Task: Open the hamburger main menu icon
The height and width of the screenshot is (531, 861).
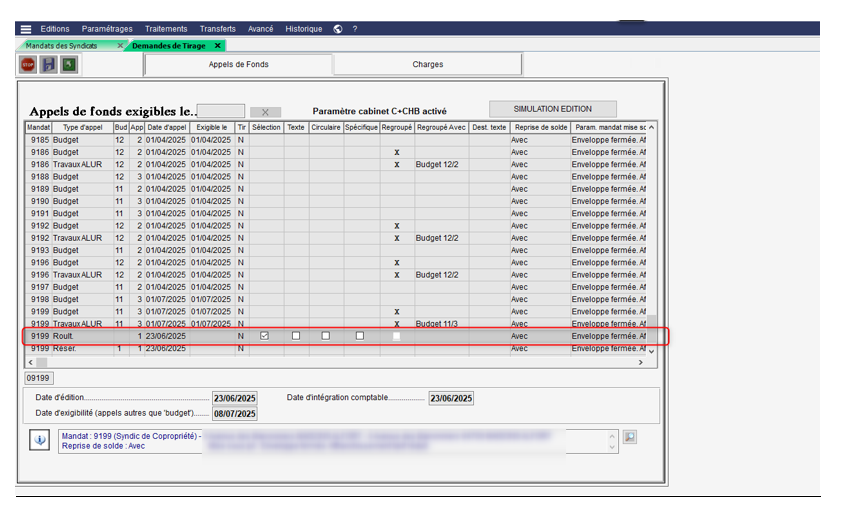Action: (x=26, y=29)
